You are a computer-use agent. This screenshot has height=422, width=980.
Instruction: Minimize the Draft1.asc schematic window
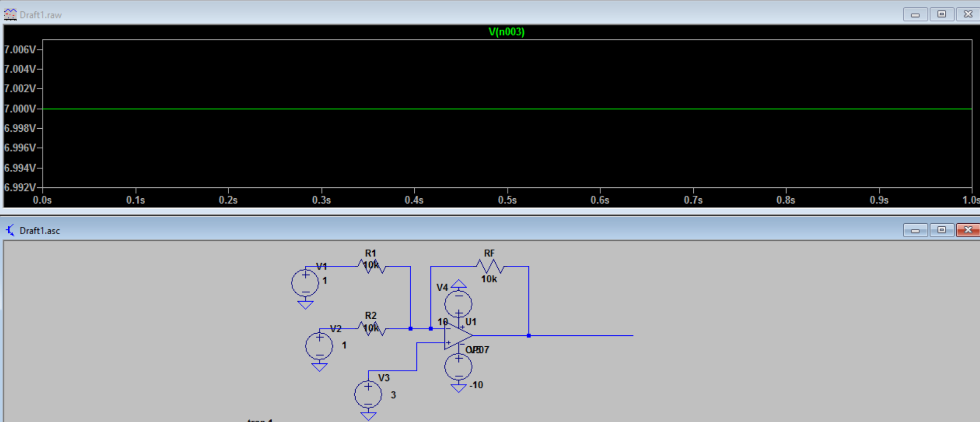coord(915,230)
